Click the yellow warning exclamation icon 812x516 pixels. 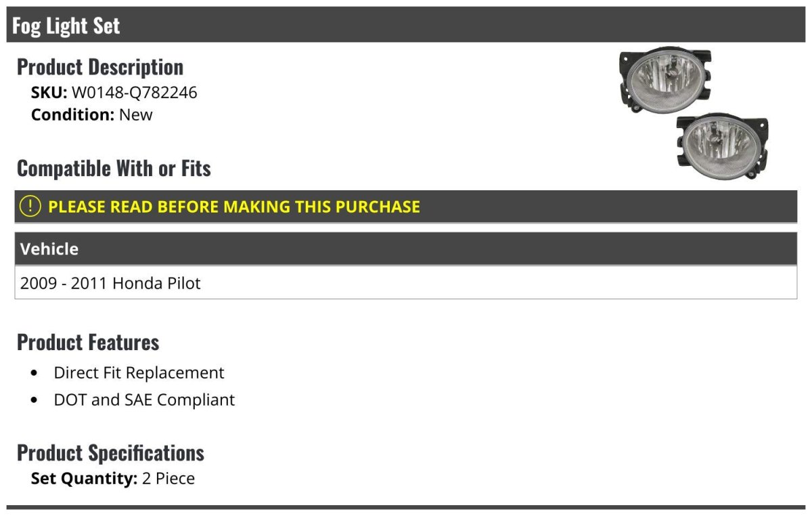30,207
